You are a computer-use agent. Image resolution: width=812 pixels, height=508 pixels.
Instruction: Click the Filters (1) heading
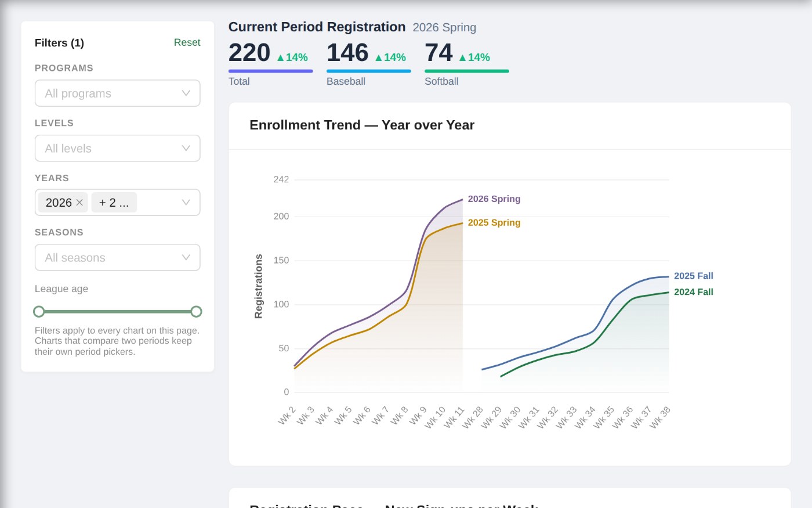59,43
